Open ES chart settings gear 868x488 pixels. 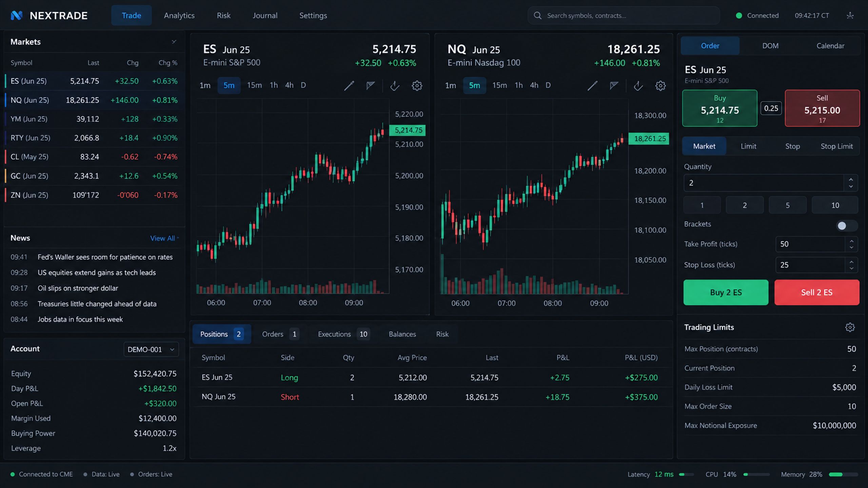[x=417, y=85]
